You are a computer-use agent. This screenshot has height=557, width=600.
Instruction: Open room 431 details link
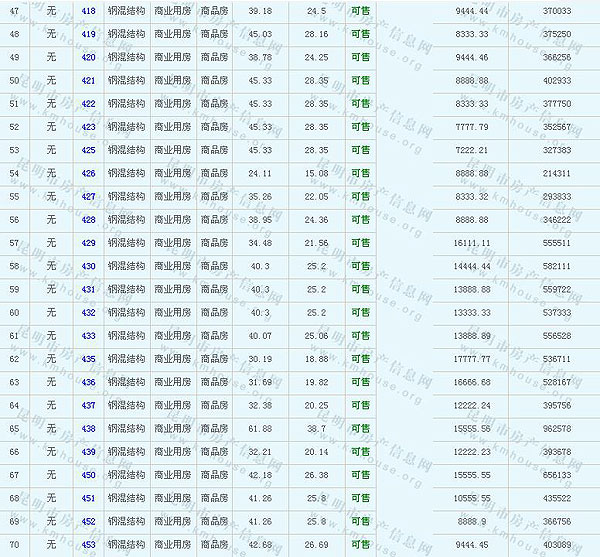coord(89,290)
